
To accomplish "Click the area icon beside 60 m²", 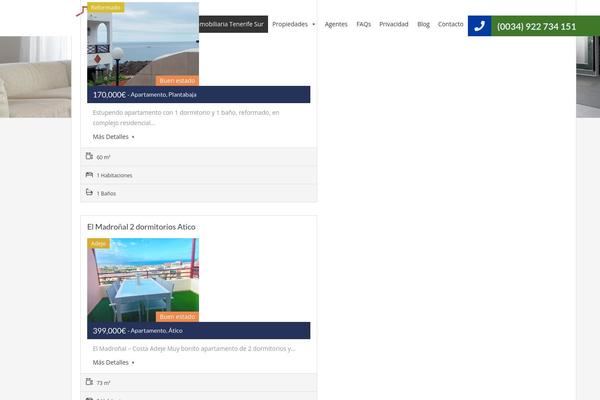I will pos(89,156).
